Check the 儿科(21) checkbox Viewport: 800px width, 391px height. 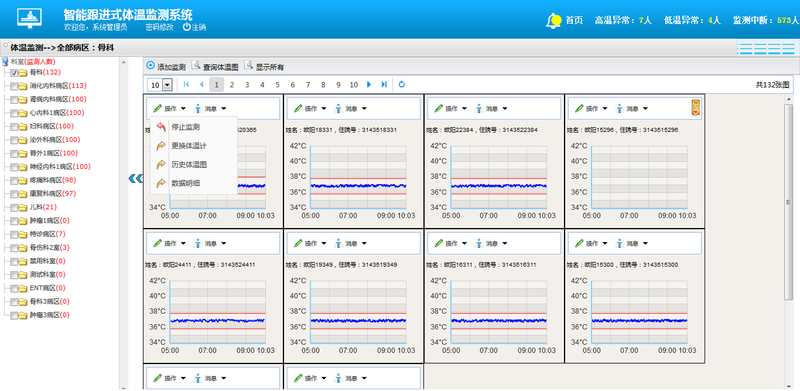[x=14, y=207]
